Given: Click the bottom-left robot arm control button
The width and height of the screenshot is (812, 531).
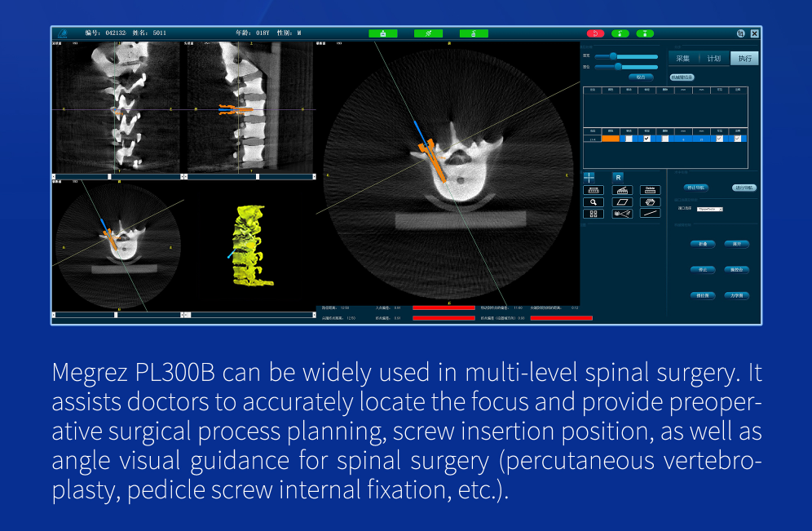Looking at the screenshot, I should (703, 296).
